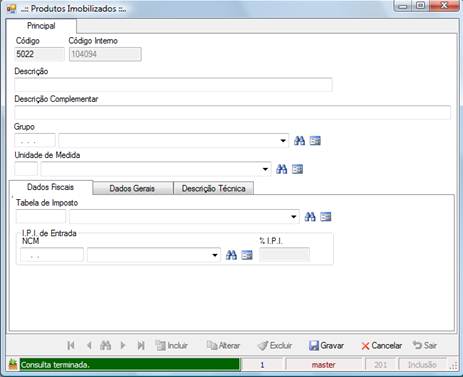Go to the first record navigation icon
Screen dimensions: 463x377
pyautogui.click(x=71, y=345)
